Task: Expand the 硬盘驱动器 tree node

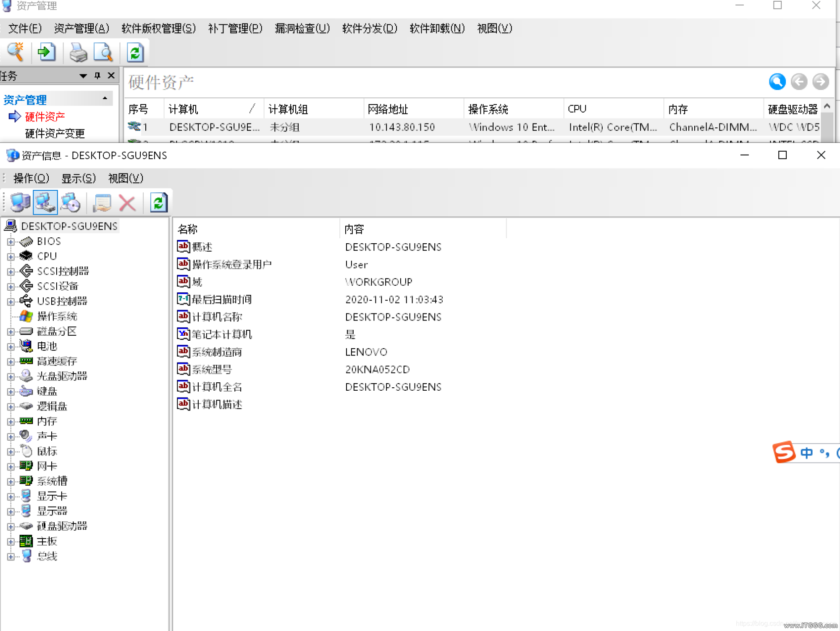Action: coord(11,527)
